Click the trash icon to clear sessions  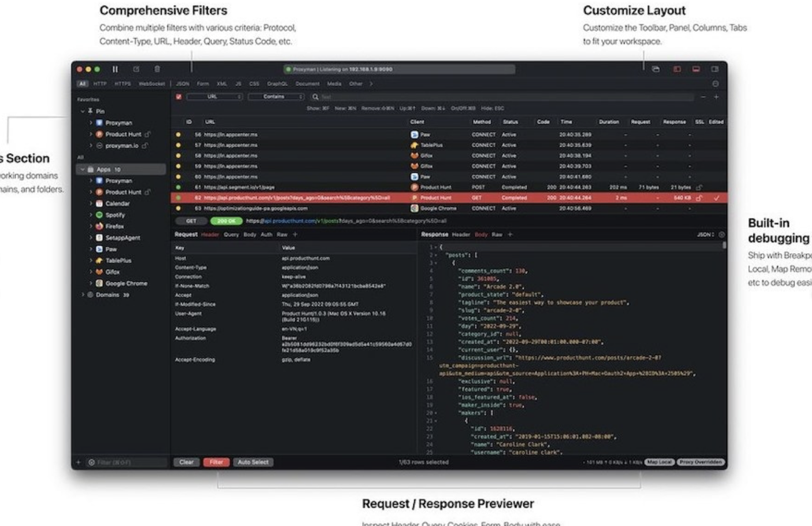click(158, 69)
